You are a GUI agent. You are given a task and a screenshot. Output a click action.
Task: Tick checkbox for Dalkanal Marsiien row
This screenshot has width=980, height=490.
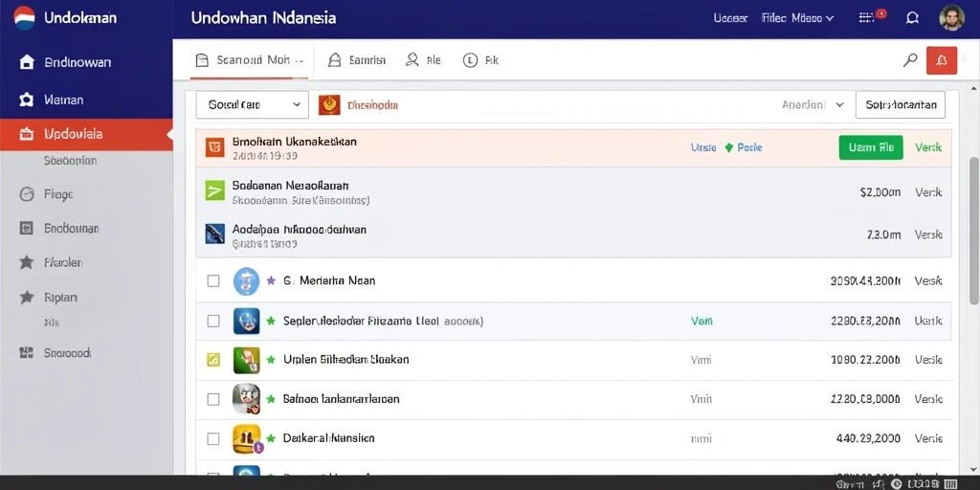(x=213, y=438)
